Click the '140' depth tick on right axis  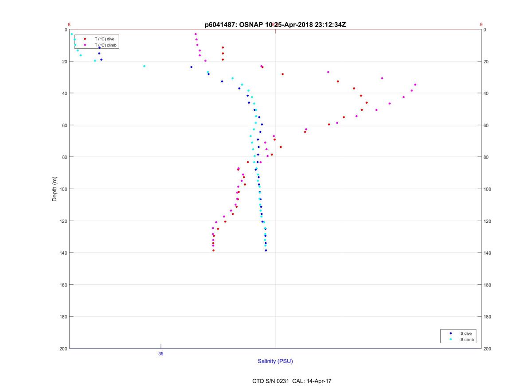coord(488,253)
